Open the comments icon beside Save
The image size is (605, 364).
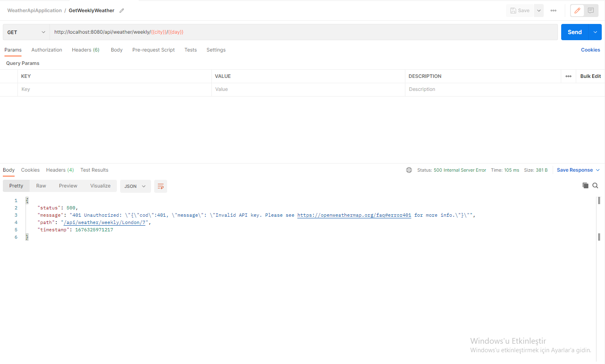[591, 10]
